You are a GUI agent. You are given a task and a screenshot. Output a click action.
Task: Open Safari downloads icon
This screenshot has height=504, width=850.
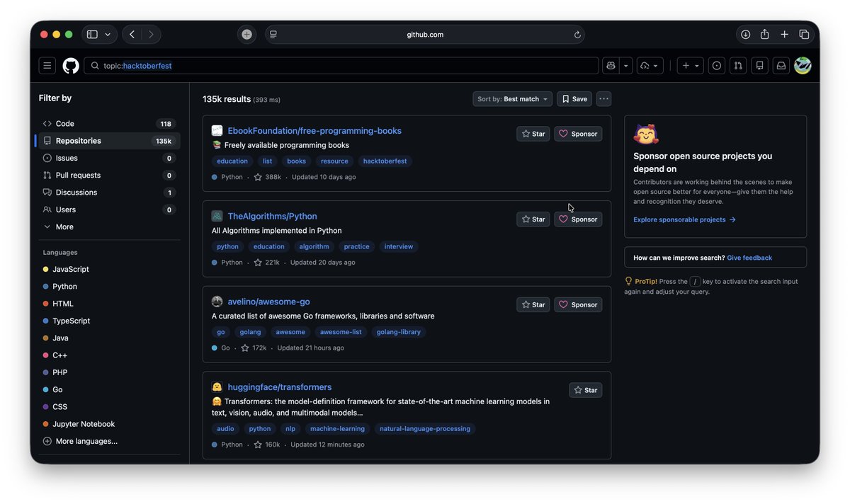[x=746, y=34]
